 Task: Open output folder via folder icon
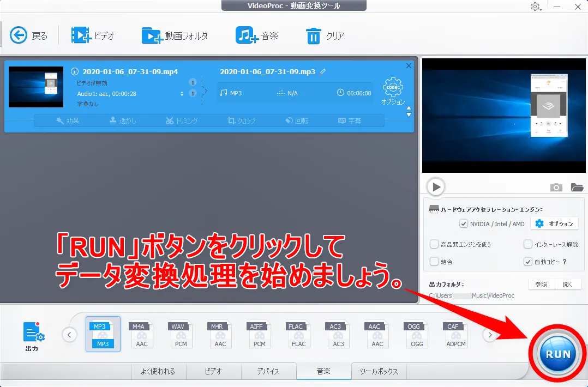point(577,187)
